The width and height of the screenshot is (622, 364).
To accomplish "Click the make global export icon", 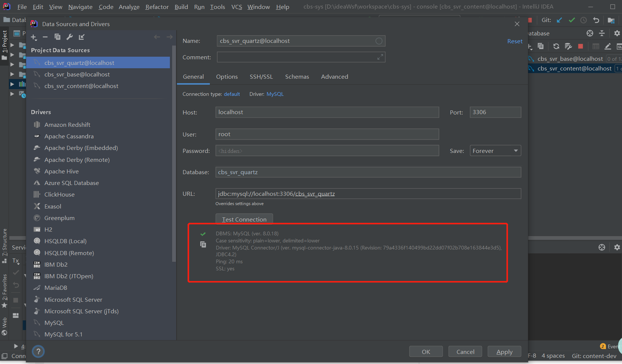I will 82,37.
